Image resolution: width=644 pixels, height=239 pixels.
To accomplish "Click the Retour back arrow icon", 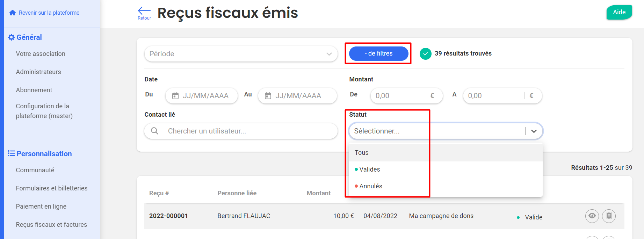I will coord(144,10).
